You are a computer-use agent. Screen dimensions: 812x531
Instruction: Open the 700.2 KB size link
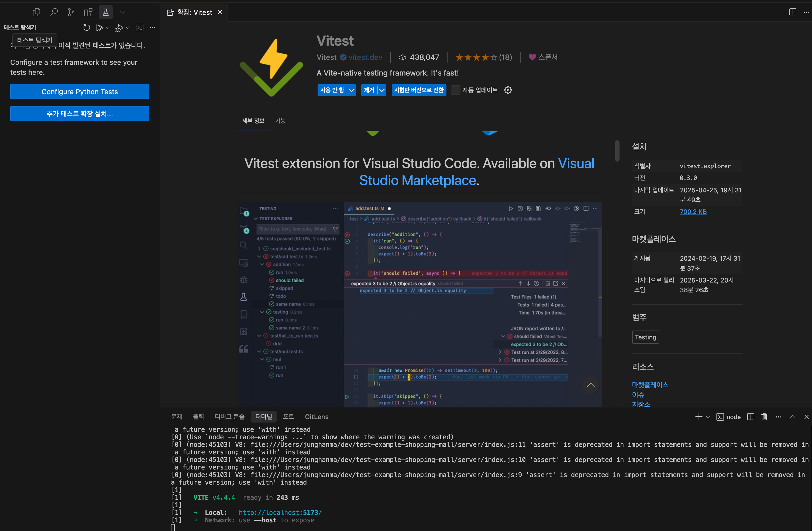[x=693, y=212]
